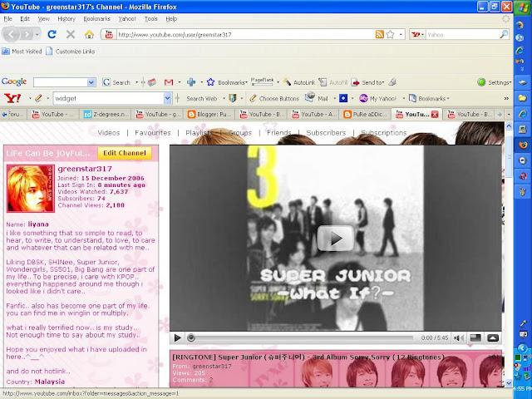Close the active YouTu... tab
Image resolution: width=532 pixels, height=399 pixels.
pos(435,115)
